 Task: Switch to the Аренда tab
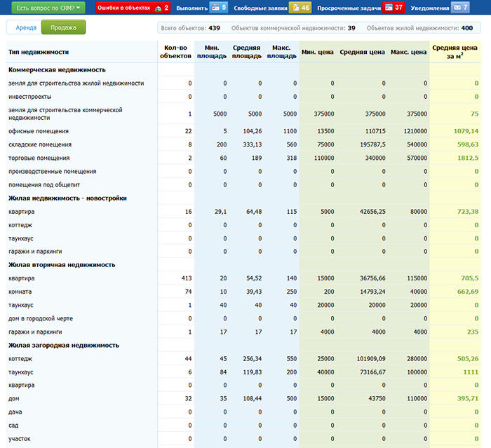[x=26, y=27]
